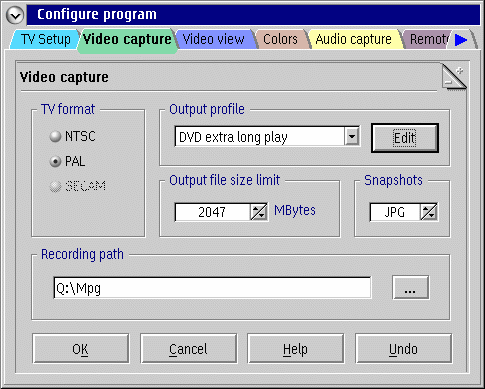
Task: Open the Output profile dropdown arrow
Action: point(352,136)
